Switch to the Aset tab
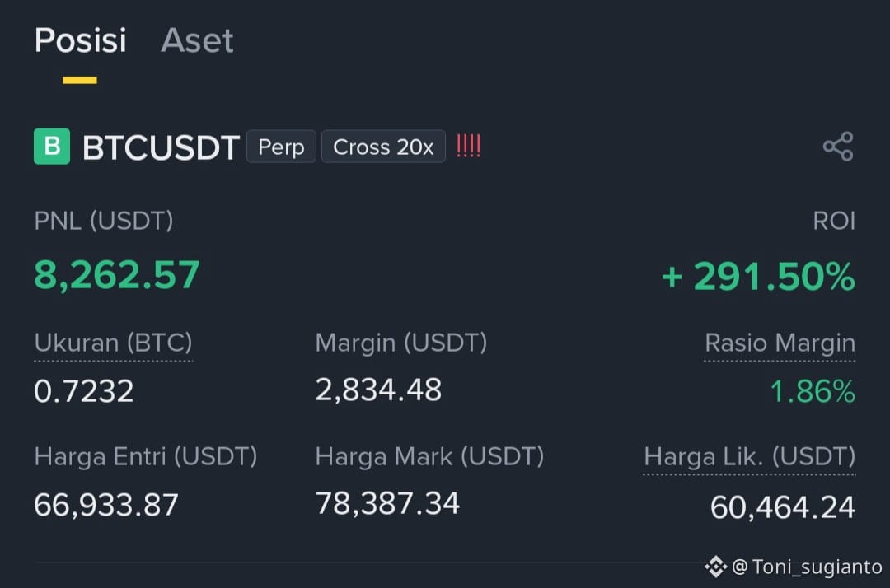890x588 pixels. pyautogui.click(x=197, y=40)
